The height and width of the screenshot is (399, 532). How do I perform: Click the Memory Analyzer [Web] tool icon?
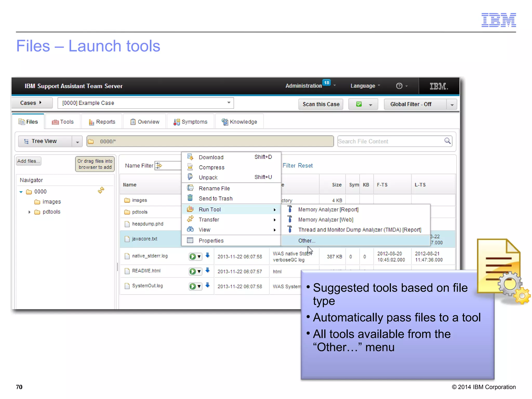(290, 219)
